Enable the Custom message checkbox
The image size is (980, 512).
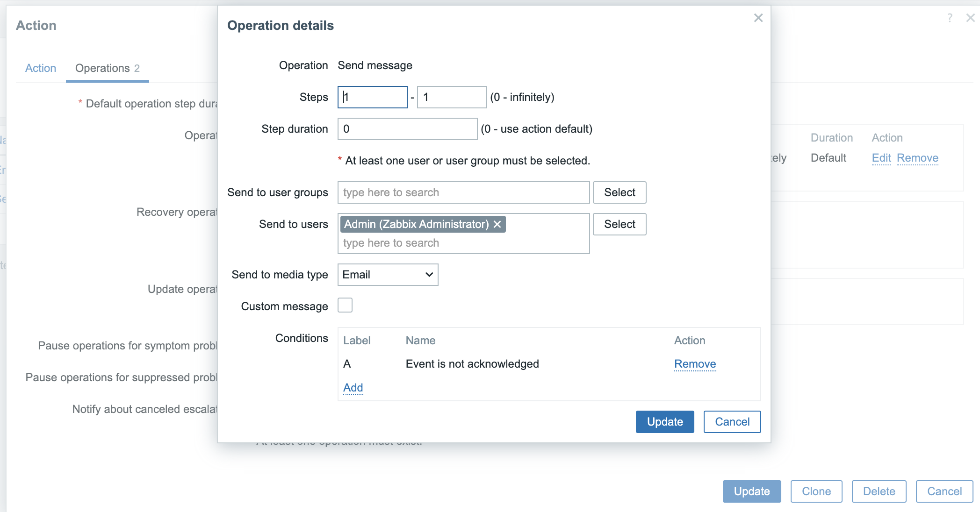point(345,306)
